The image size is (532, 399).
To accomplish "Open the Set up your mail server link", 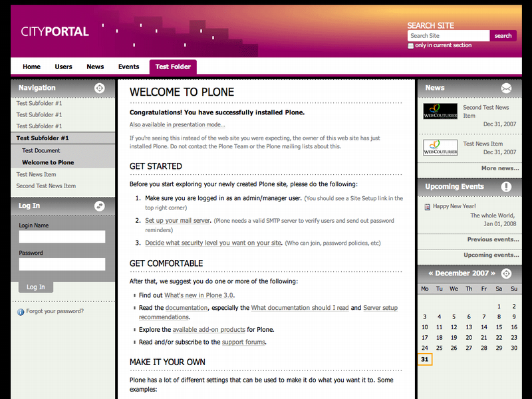I will 178,221.
